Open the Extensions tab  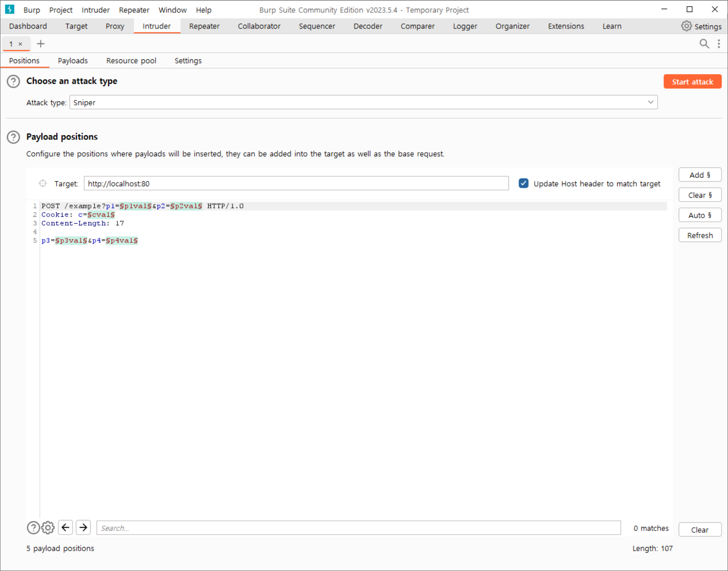[x=566, y=26]
